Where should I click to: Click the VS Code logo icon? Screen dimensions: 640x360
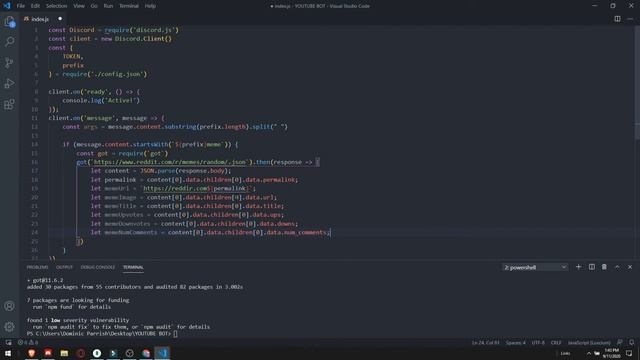[7, 6]
